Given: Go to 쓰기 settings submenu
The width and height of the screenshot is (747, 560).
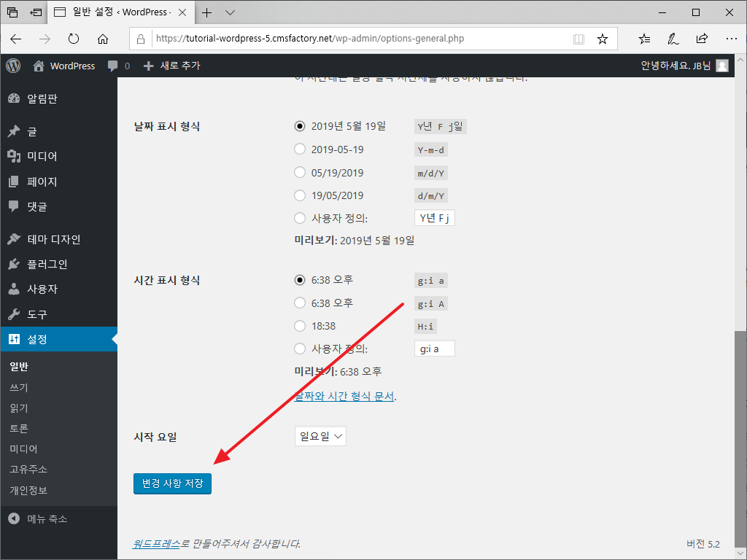Looking at the screenshot, I should tap(19, 388).
